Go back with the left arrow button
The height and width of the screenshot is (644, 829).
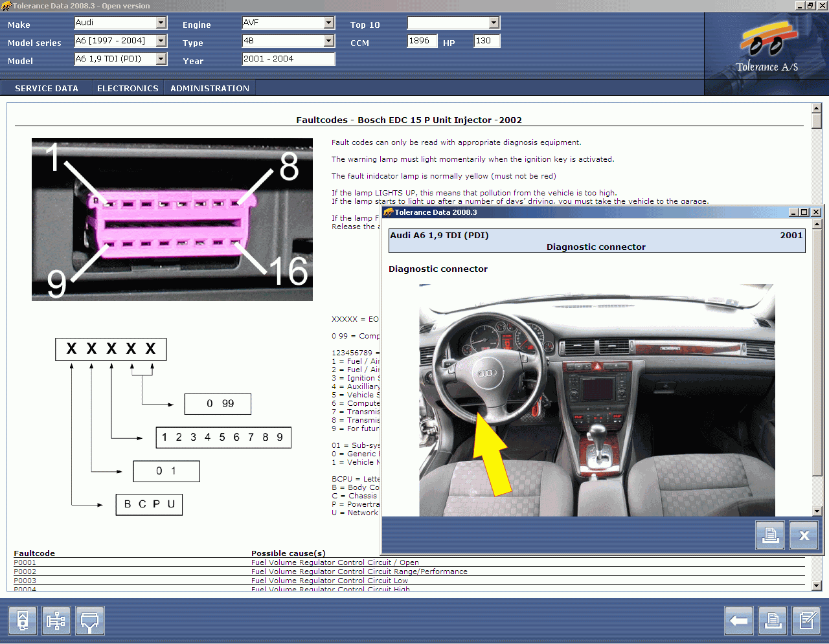[739, 621]
